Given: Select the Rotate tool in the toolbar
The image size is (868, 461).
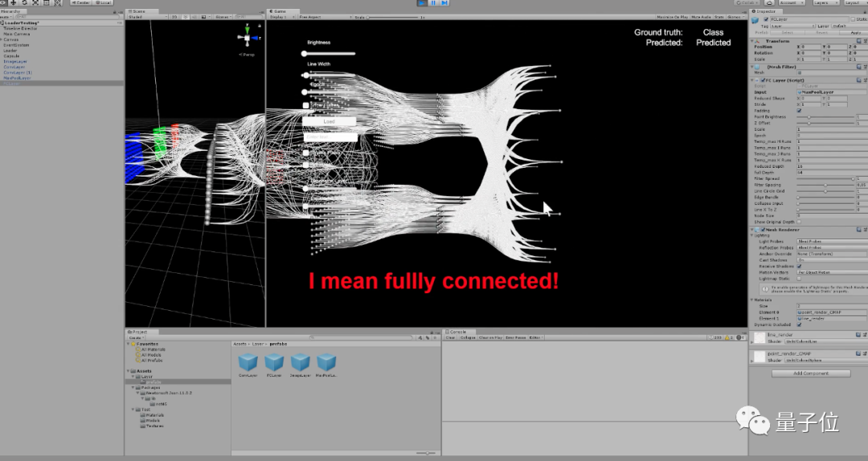Looking at the screenshot, I should (x=24, y=2).
